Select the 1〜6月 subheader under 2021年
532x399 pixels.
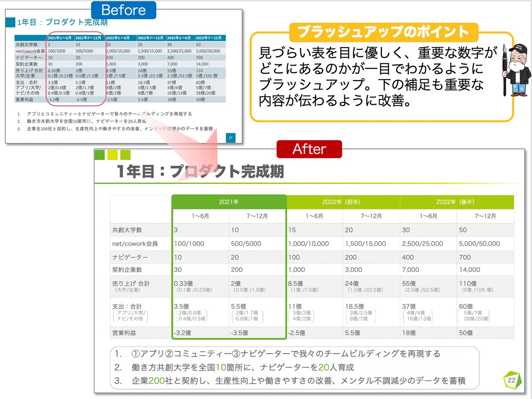coord(201,216)
